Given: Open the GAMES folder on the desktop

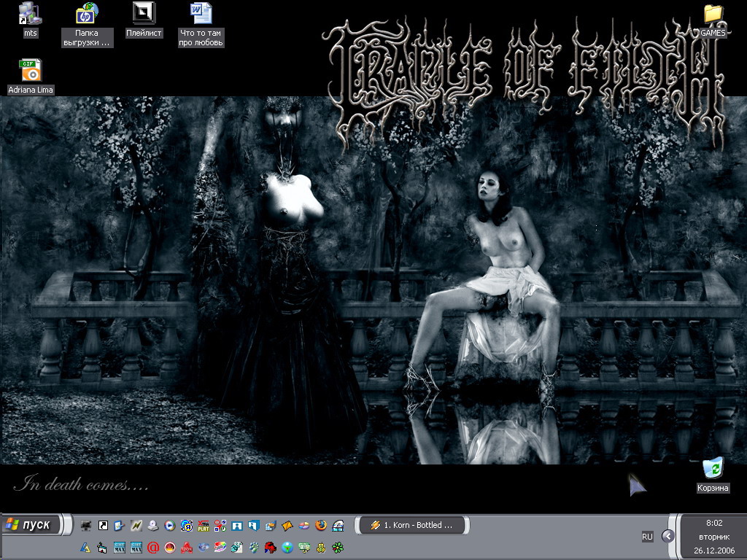Looking at the screenshot, I should tap(713, 14).
